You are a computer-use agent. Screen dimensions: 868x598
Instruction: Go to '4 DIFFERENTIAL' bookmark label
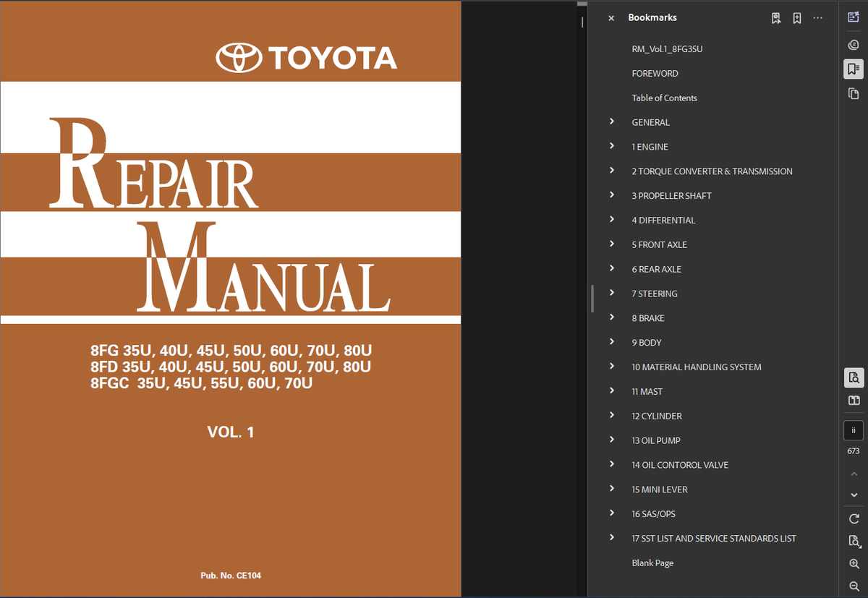click(663, 220)
